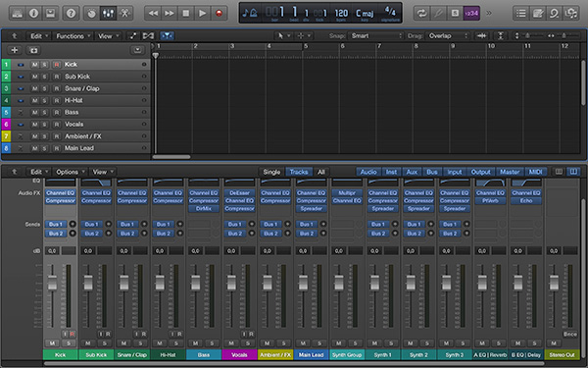Stop playback
Screen dimensions: 588x368
186,14
